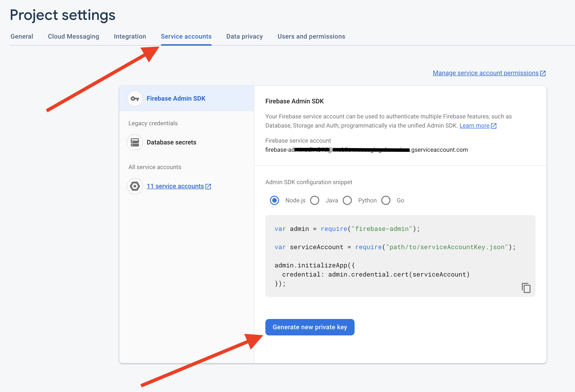Screen dimensions: 575x392
Task: Click external-link icon beside Manage service account permissions
Action: (x=543, y=73)
